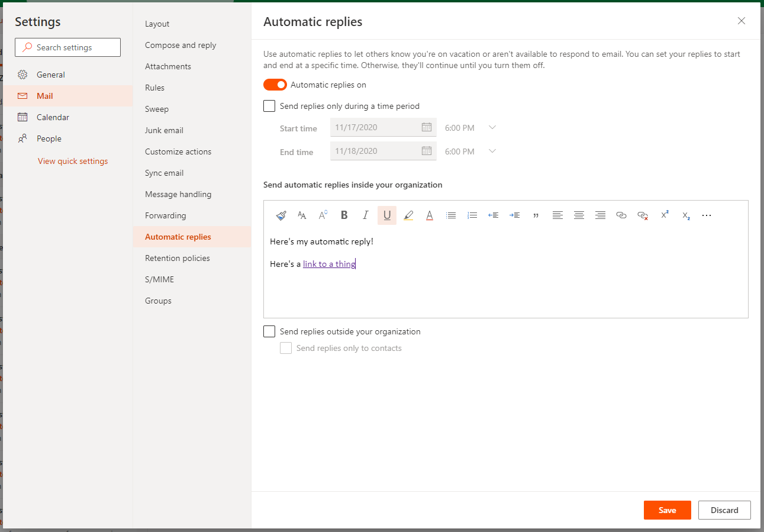Open People settings category
Image resolution: width=764 pixels, height=532 pixels.
coord(68,138)
